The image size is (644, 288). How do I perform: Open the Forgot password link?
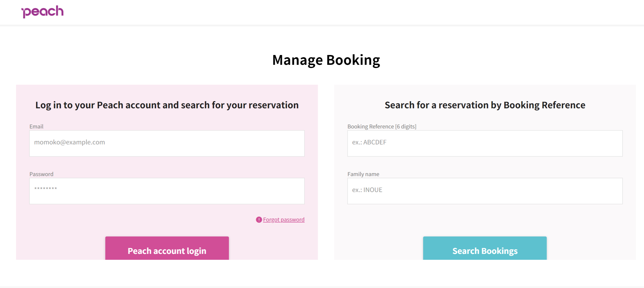[x=283, y=219]
